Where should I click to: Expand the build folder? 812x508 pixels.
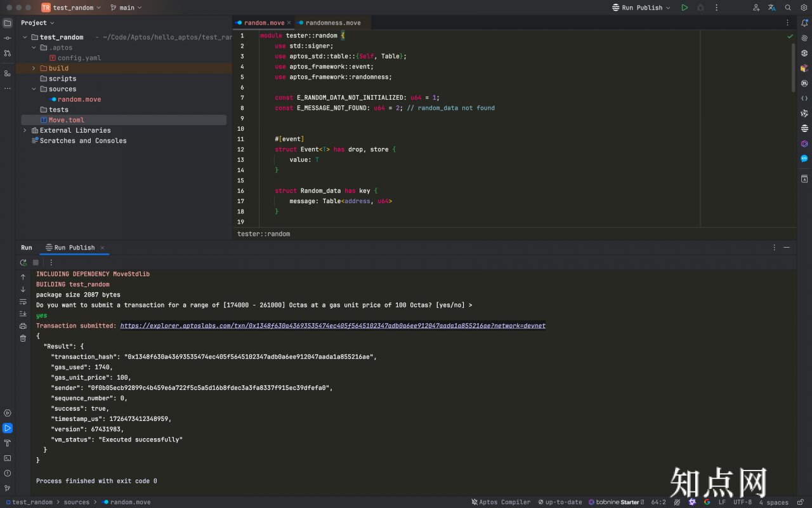click(34, 68)
